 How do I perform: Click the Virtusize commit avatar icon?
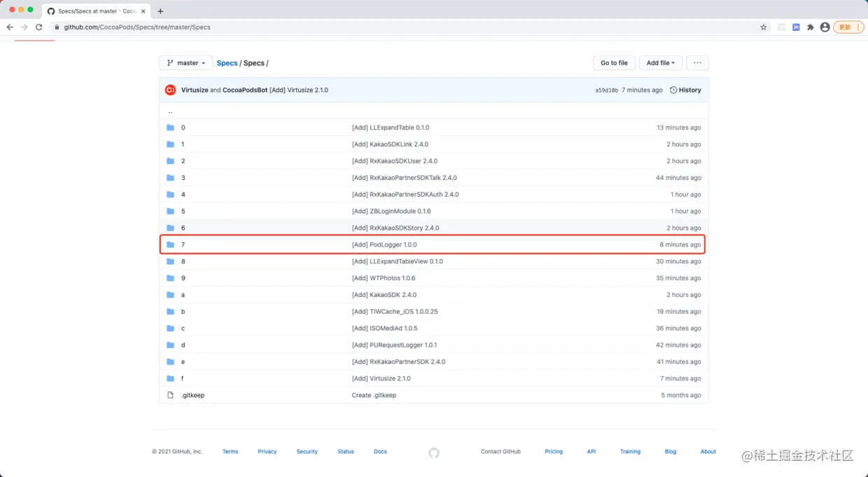170,90
